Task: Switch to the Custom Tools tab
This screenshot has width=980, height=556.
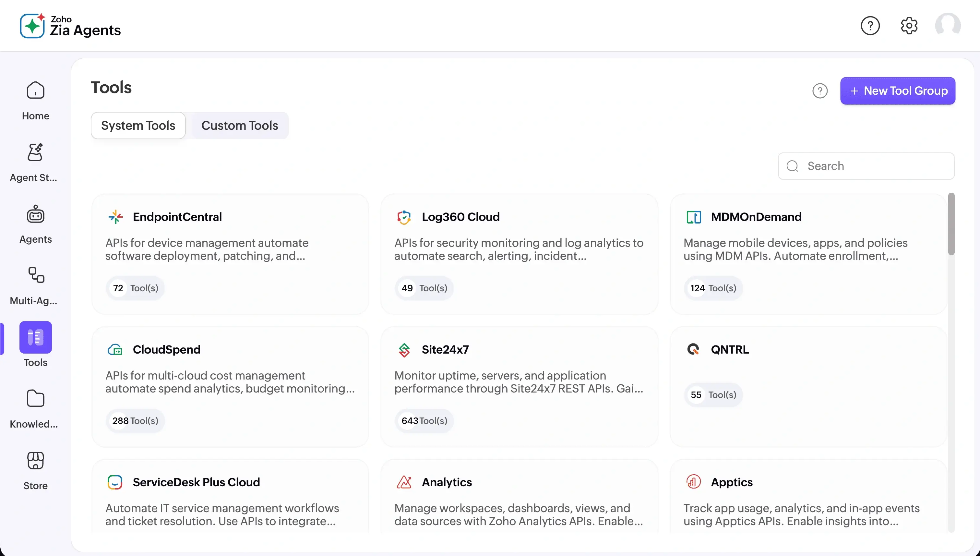Action: tap(240, 126)
